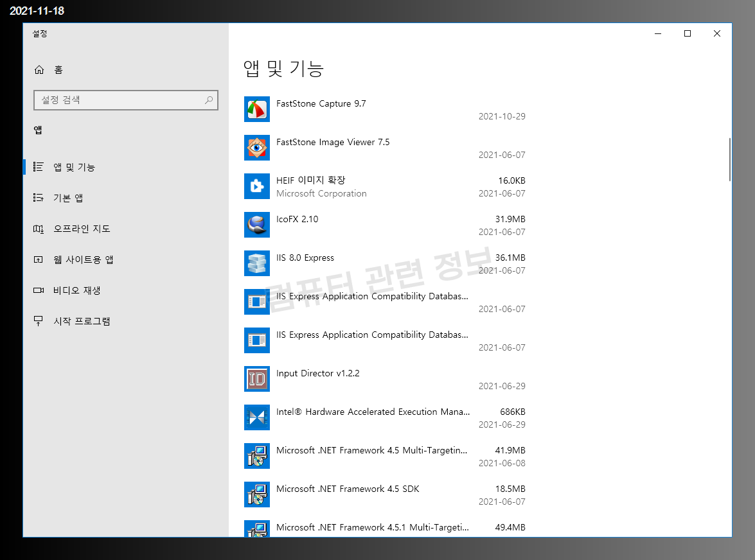Screen dimensions: 755x560
Task: Click the 시작 프로그램 icon
Action: [39, 321]
